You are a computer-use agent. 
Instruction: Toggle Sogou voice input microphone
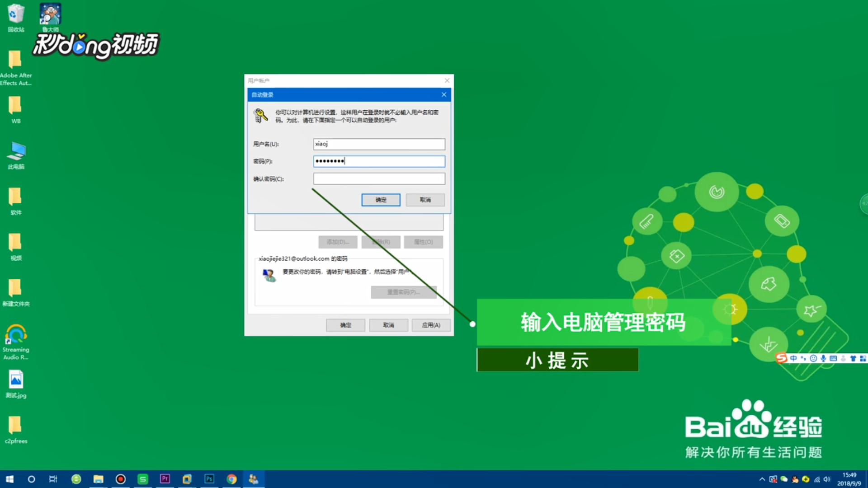(x=823, y=358)
